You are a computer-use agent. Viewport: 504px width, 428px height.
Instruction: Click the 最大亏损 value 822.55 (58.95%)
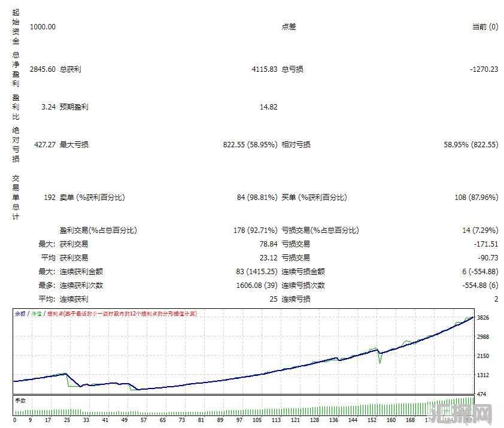click(x=250, y=145)
